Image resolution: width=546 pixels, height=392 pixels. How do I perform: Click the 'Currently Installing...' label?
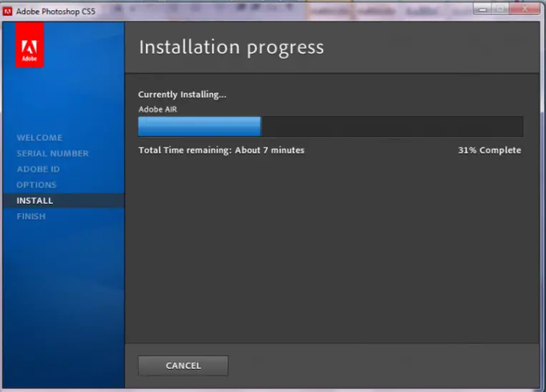(182, 94)
